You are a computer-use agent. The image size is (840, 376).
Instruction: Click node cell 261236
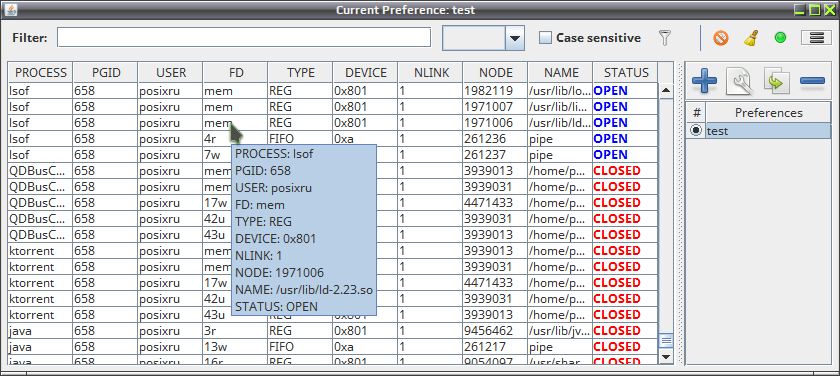(x=496, y=139)
